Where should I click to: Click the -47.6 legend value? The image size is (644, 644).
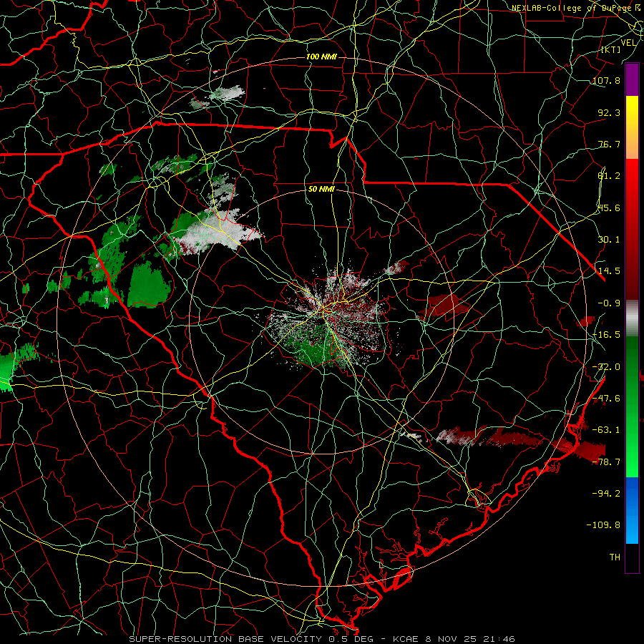pyautogui.click(x=606, y=399)
